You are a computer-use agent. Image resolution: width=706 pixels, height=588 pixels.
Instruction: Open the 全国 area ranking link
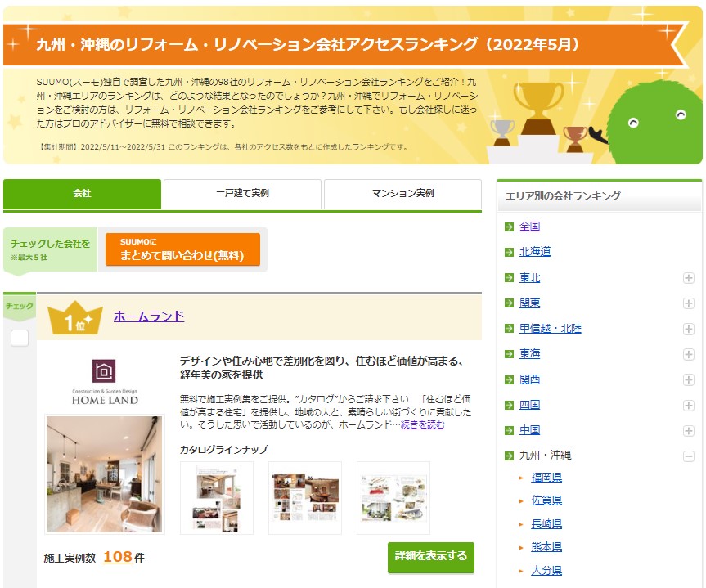529,227
